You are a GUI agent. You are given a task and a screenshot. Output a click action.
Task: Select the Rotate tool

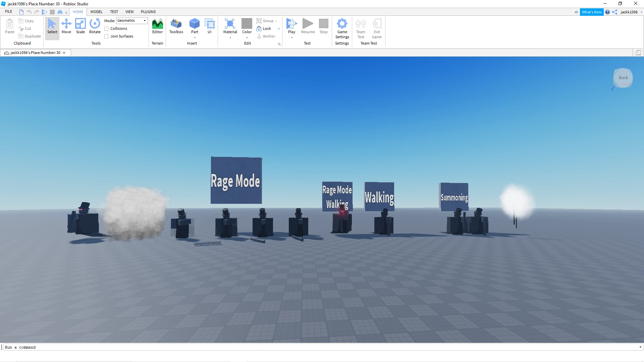point(95,26)
